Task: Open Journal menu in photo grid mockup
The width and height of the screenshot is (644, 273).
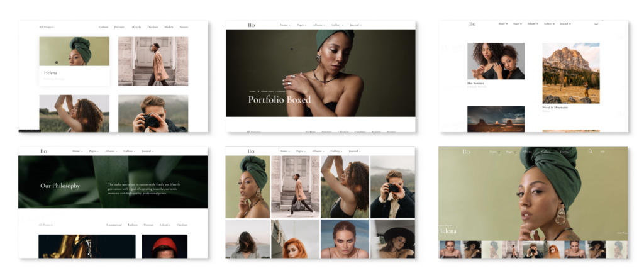Action: click(x=355, y=151)
